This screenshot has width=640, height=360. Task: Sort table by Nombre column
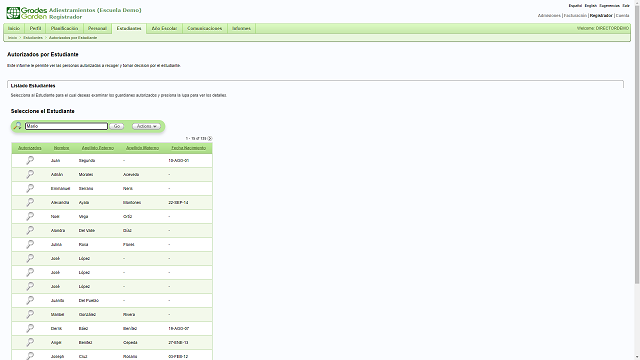pos(61,148)
